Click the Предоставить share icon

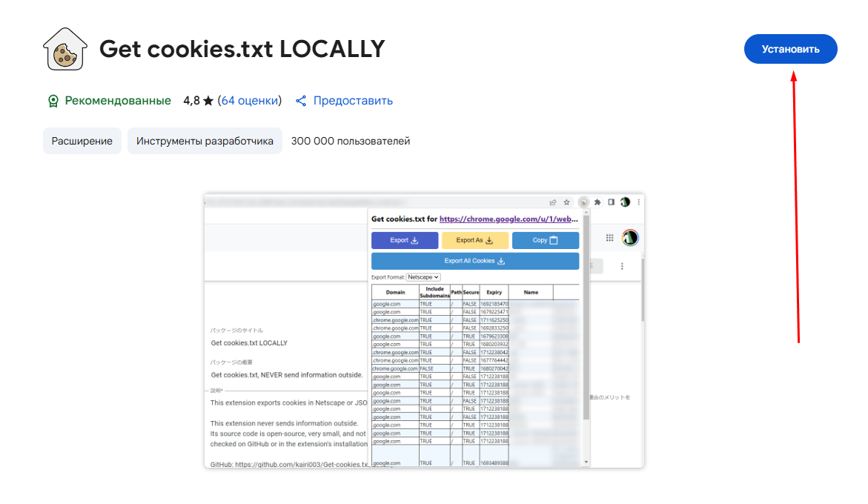click(301, 101)
